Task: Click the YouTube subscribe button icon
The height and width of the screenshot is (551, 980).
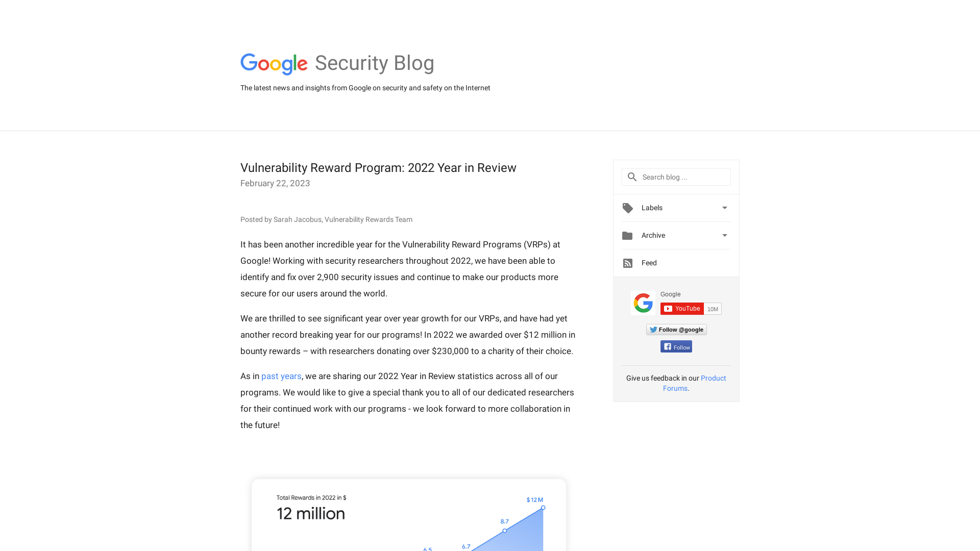Action: coord(681,308)
